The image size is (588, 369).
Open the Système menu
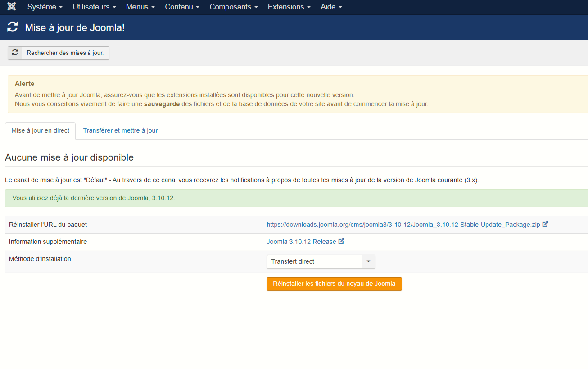tap(45, 7)
